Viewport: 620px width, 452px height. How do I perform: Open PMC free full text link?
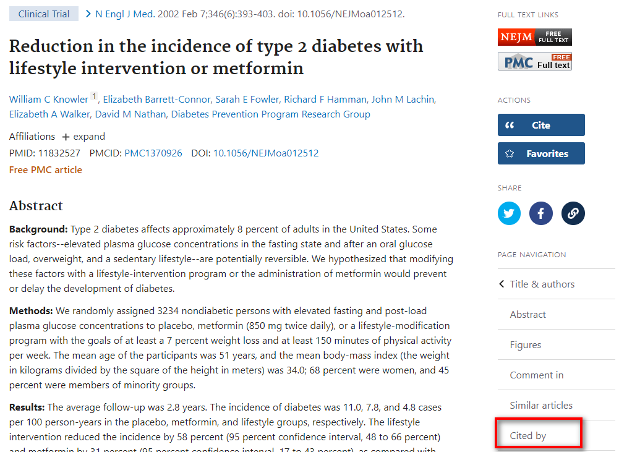[535, 62]
